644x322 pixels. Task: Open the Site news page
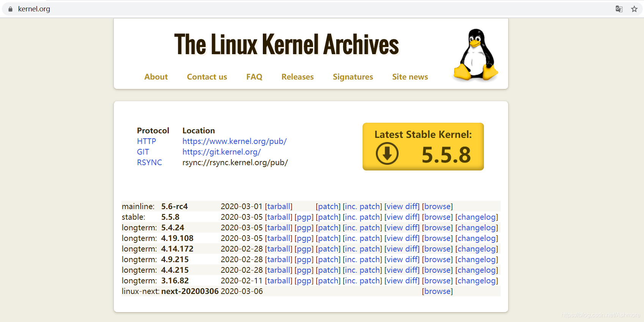click(410, 77)
